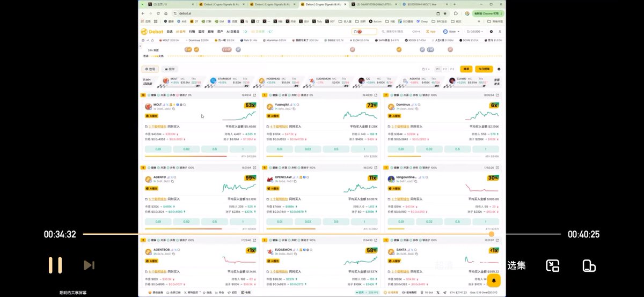Buy 0.02 on the AGENTØ card
The height and width of the screenshot is (297, 644).
coord(186,221)
